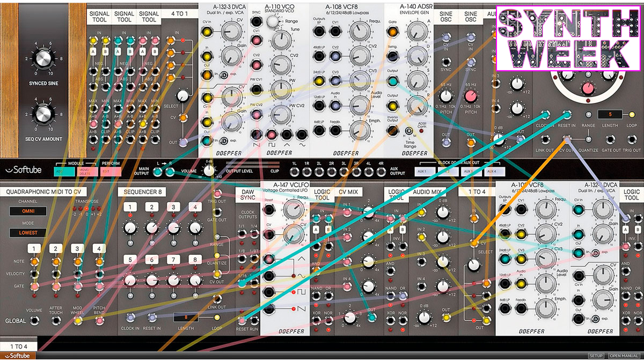Viewport: 644px width, 362px height.
Task: Select the Aux Output 1L jack
Action: (x=295, y=172)
